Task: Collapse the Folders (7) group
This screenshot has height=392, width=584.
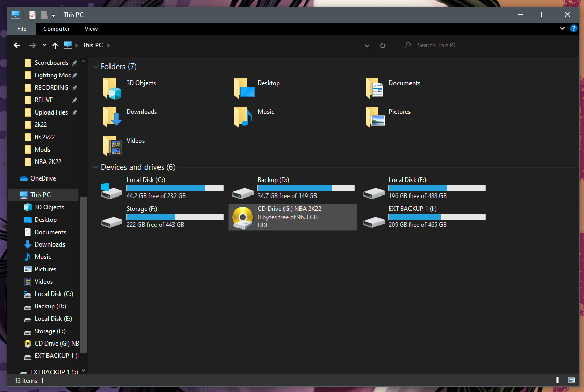Action: point(96,67)
